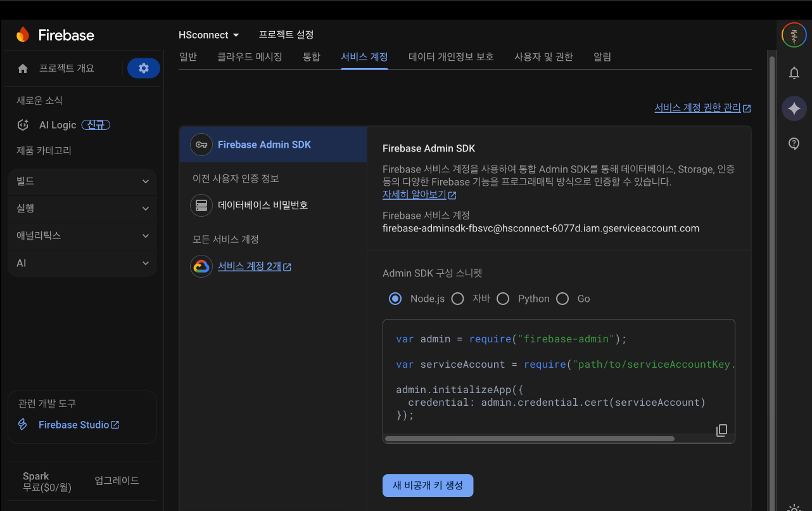Viewport: 812px width, 511px height.
Task: Select the Go radio button
Action: (562, 299)
